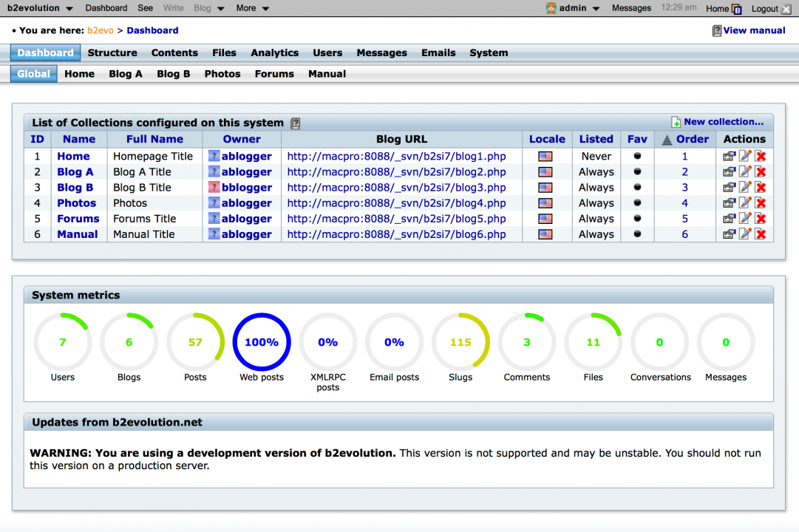This screenshot has width=799, height=532.
Task: Click the pencil edit icon for Blog A
Action: coord(745,172)
